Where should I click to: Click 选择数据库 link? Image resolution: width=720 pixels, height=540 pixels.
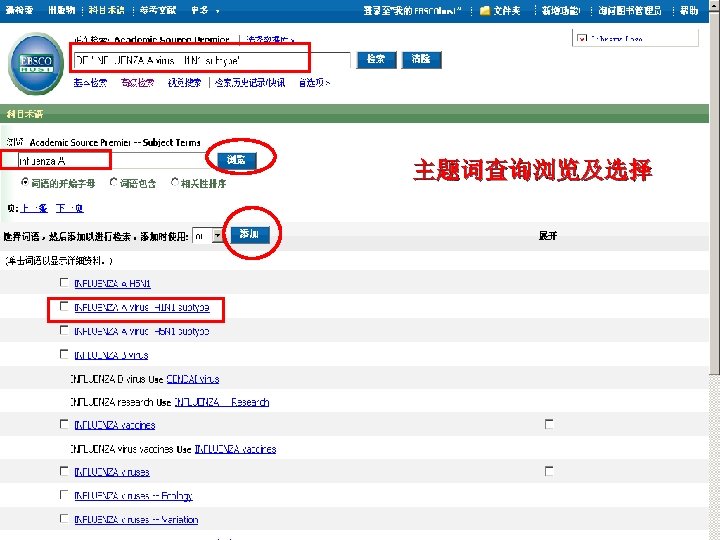(270, 39)
